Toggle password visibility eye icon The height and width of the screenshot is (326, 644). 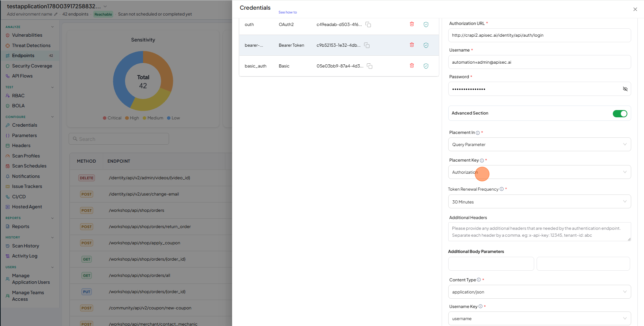click(625, 89)
